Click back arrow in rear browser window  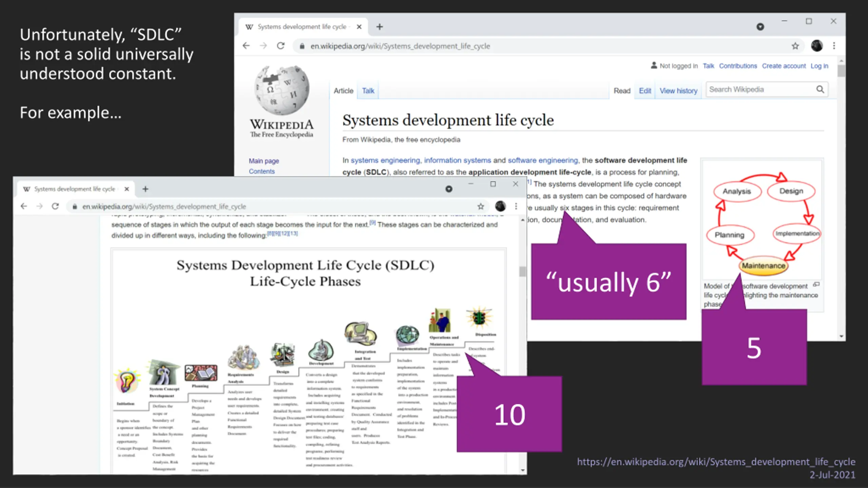[246, 46]
